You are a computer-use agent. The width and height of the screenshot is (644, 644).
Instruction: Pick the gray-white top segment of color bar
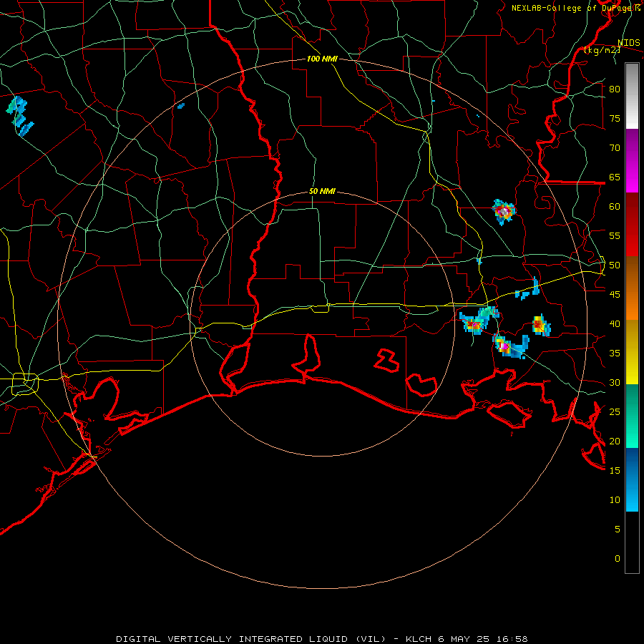pos(632,96)
